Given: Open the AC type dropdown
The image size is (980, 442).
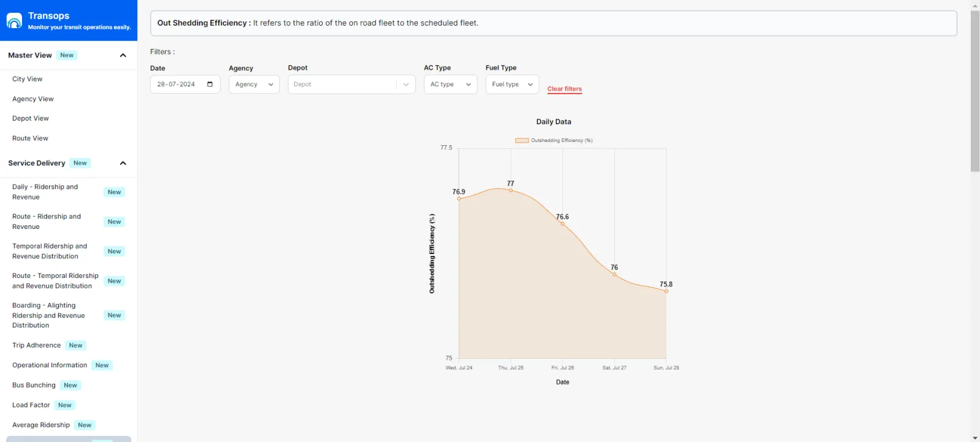Looking at the screenshot, I should click(x=450, y=84).
